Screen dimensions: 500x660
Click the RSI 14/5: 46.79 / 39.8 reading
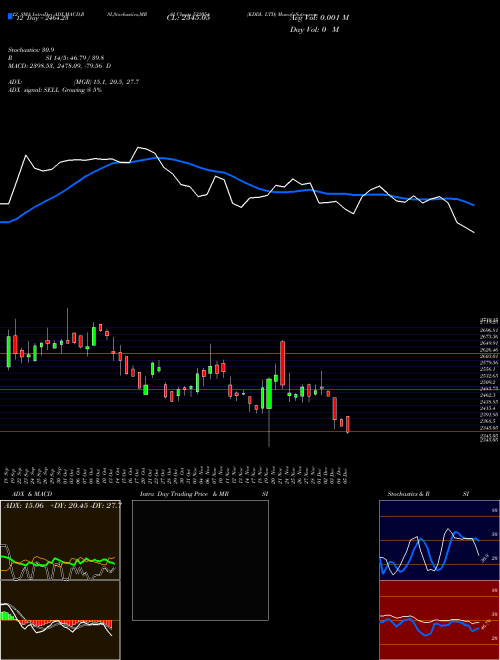(56, 58)
